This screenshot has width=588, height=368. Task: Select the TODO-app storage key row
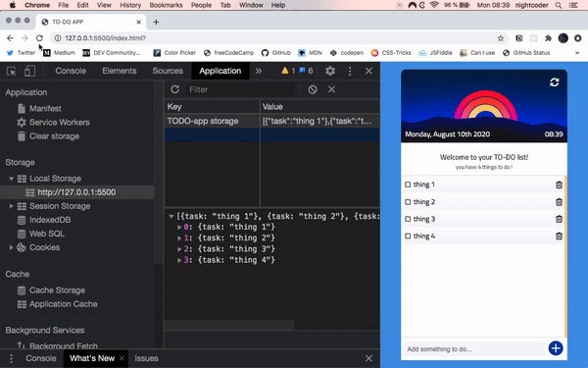(271, 121)
